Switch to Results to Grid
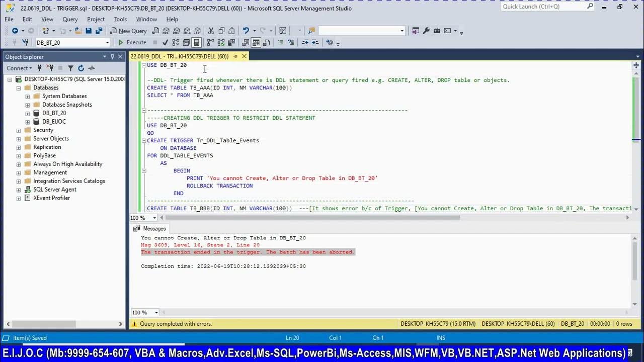Viewport: 644px width, 362px height. coord(256,43)
